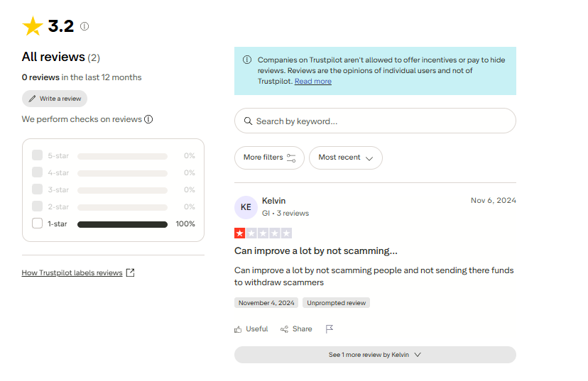Open the Read more link in the notice
The image size is (588, 381).
(x=312, y=82)
